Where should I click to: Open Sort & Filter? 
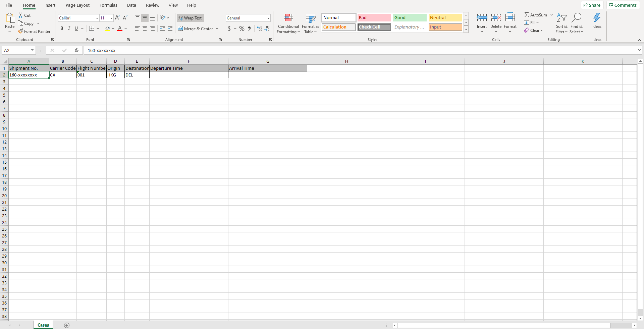(562, 23)
